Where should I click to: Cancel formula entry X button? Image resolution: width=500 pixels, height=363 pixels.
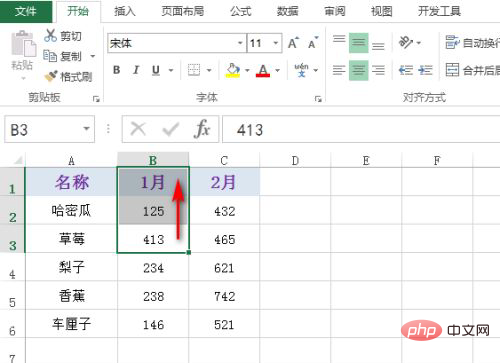[x=138, y=129]
